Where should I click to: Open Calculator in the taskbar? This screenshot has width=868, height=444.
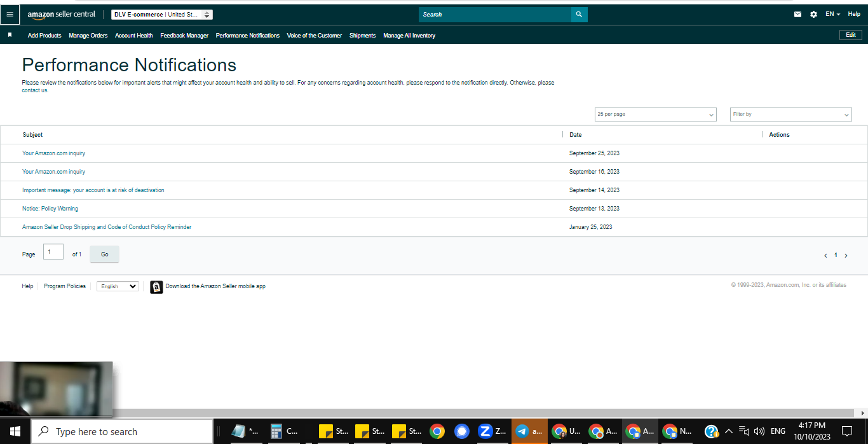[284, 431]
